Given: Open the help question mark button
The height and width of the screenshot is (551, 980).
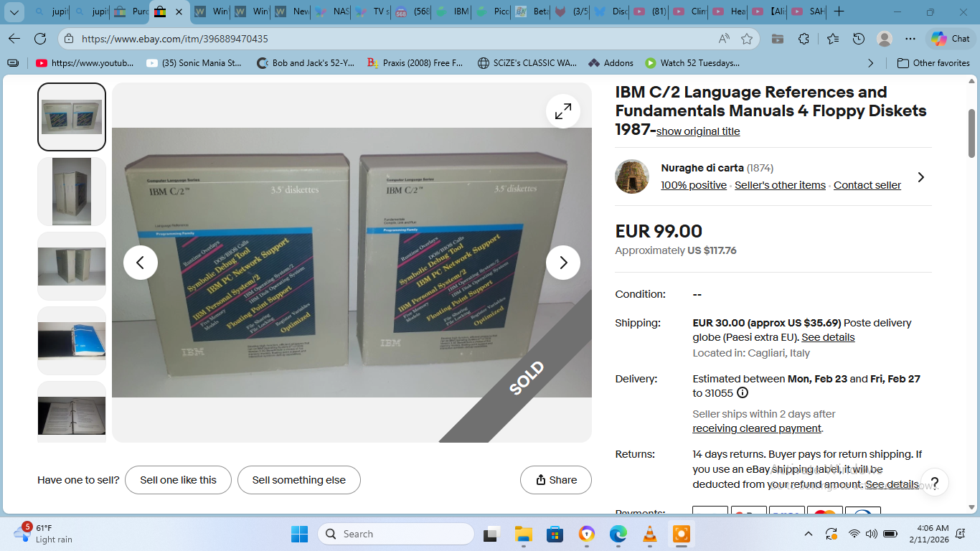Looking at the screenshot, I should coord(934,483).
